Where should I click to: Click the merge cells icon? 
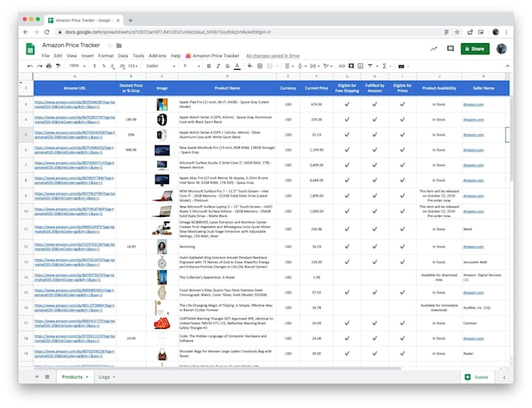[270, 66]
